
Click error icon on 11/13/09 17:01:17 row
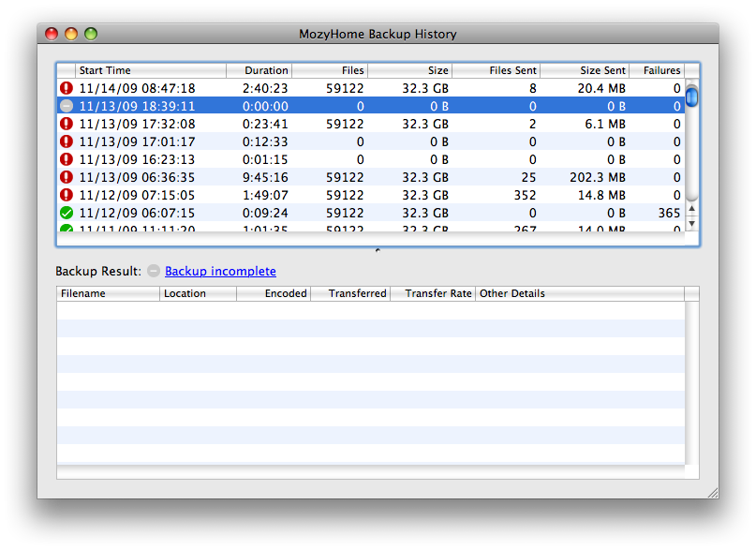coord(67,141)
